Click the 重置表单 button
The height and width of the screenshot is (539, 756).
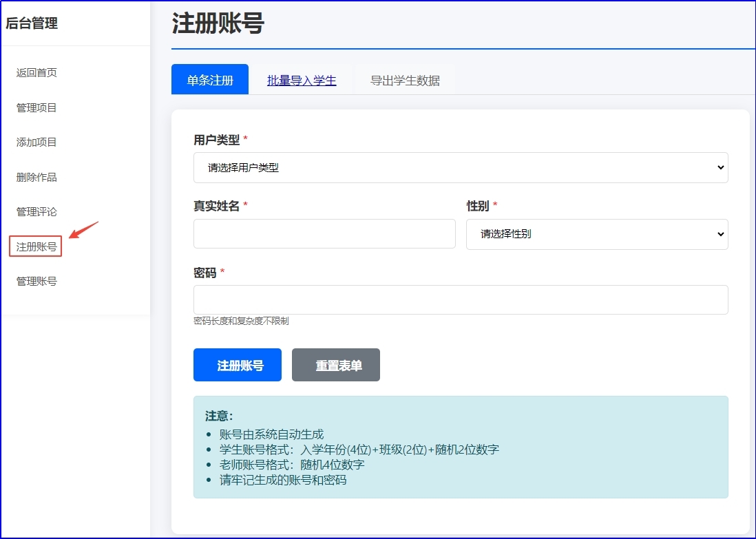335,365
